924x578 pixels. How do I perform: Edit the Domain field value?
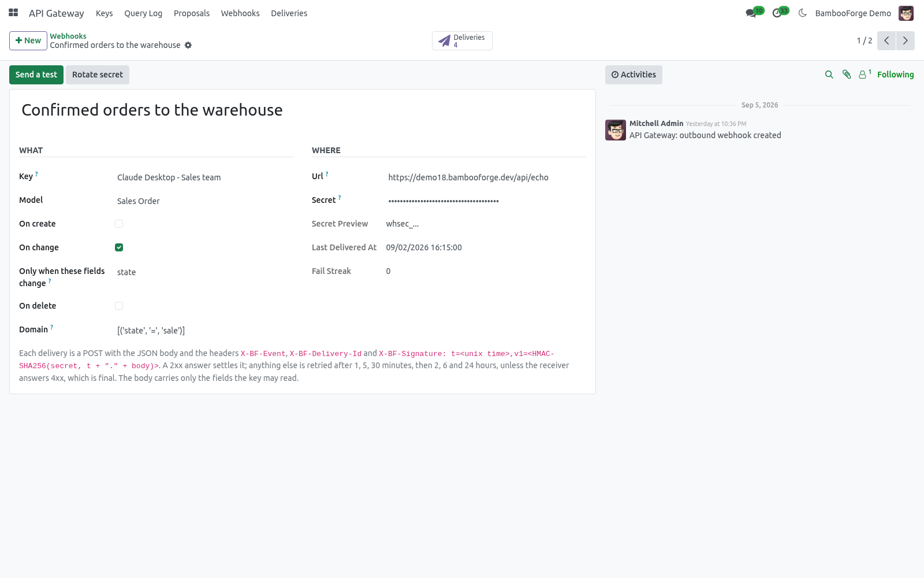pos(204,331)
